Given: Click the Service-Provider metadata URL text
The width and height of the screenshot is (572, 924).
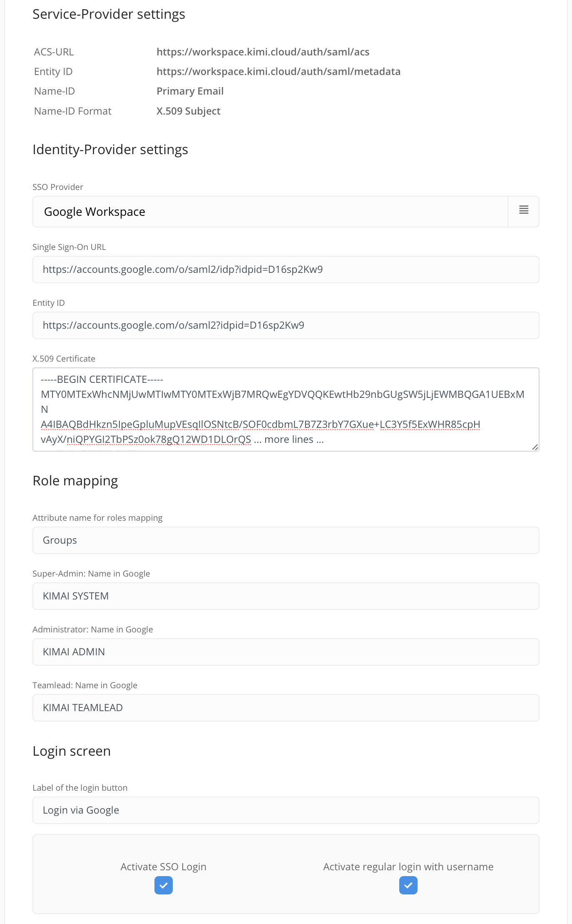Looking at the screenshot, I should pyautogui.click(x=279, y=72).
